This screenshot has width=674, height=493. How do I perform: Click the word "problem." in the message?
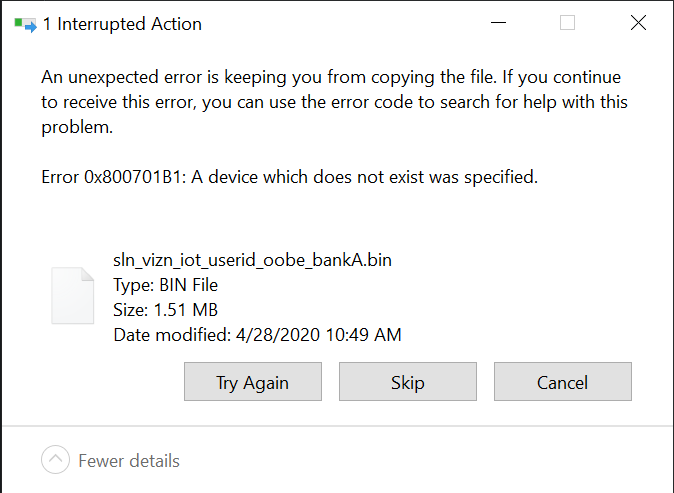coord(77,128)
